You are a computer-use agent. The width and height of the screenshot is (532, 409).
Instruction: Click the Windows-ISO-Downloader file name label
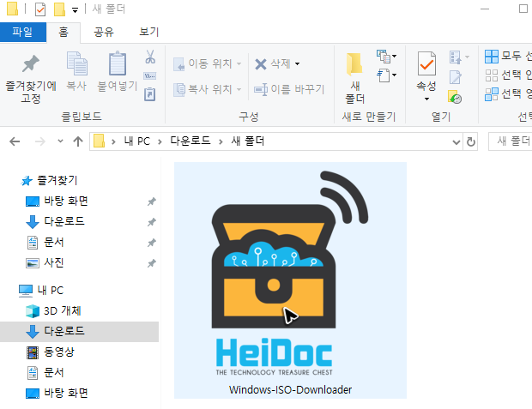click(290, 390)
